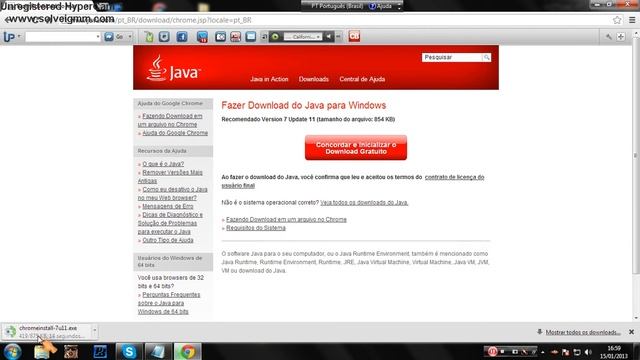Click the magnifier search button on Java site
This screenshot has height=360, width=640.
(487, 58)
